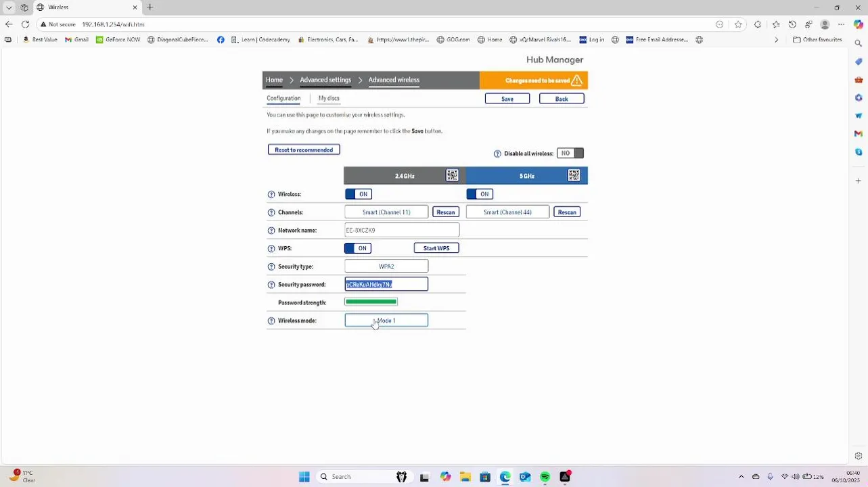The height and width of the screenshot is (487, 868).
Task: Click the Save button
Action: pos(507,99)
